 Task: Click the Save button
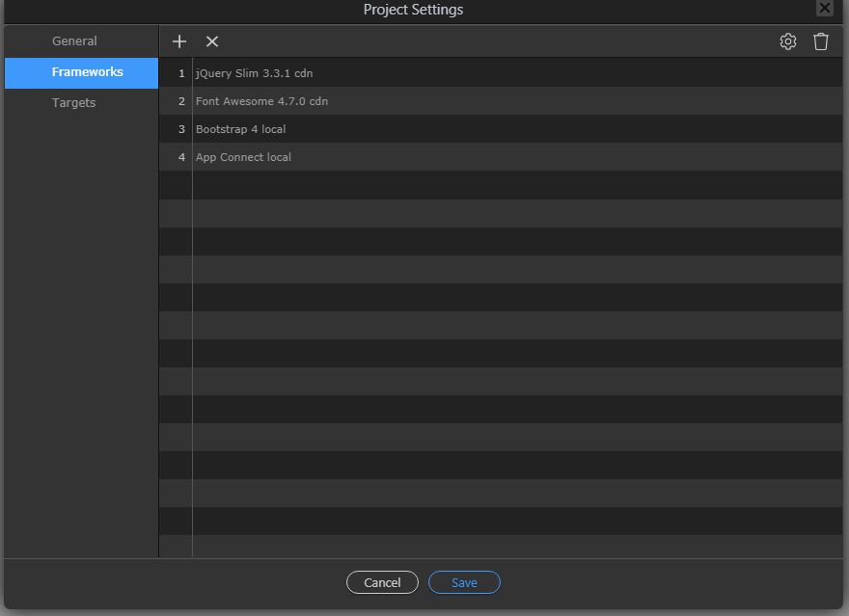coord(465,582)
